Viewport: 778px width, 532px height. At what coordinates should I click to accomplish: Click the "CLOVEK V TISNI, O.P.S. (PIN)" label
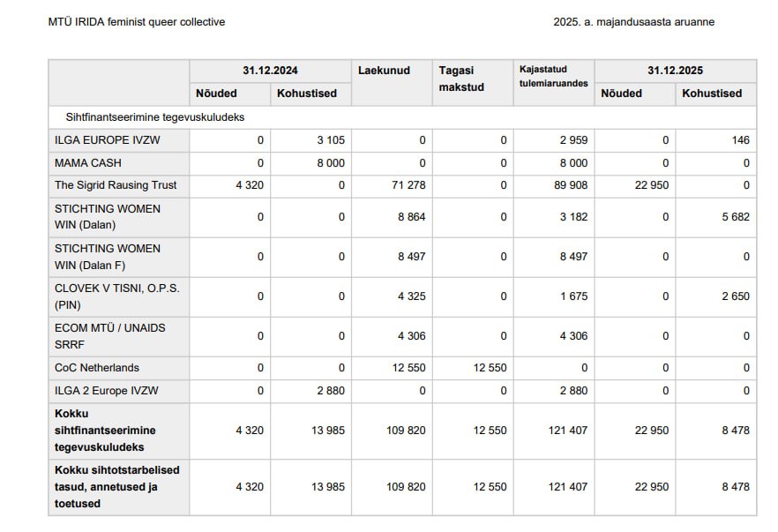tap(117, 296)
